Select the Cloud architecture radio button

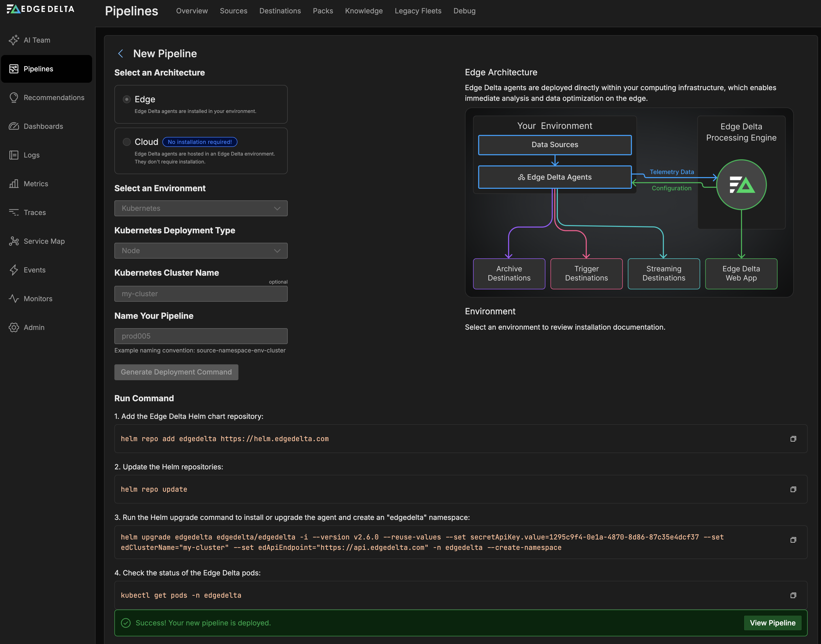point(127,142)
